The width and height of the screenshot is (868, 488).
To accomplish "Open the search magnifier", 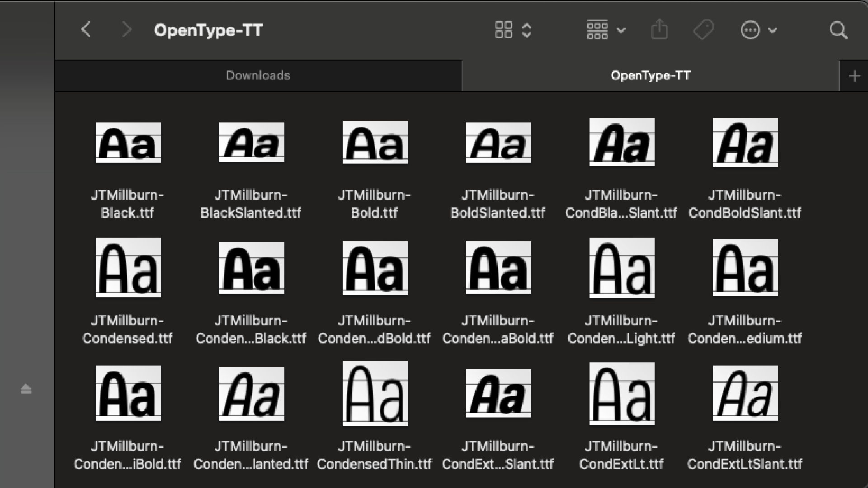I will click(x=839, y=30).
